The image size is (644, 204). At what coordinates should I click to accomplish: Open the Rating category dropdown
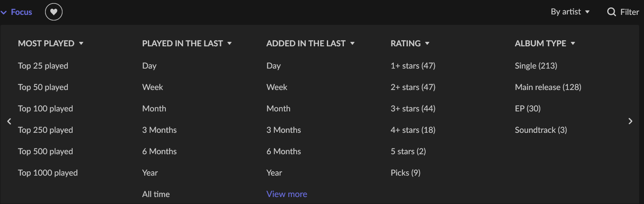pyautogui.click(x=410, y=43)
